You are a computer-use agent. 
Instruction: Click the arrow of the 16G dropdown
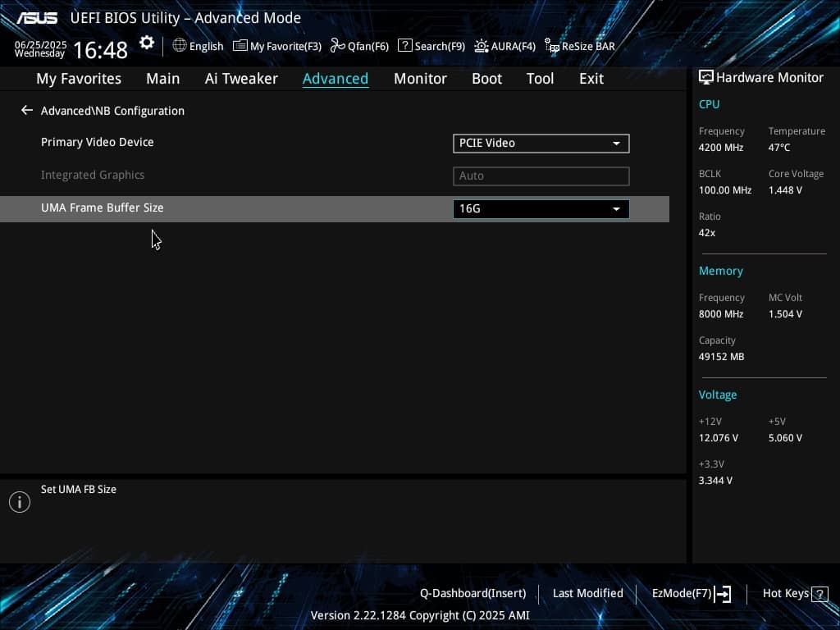tap(616, 209)
